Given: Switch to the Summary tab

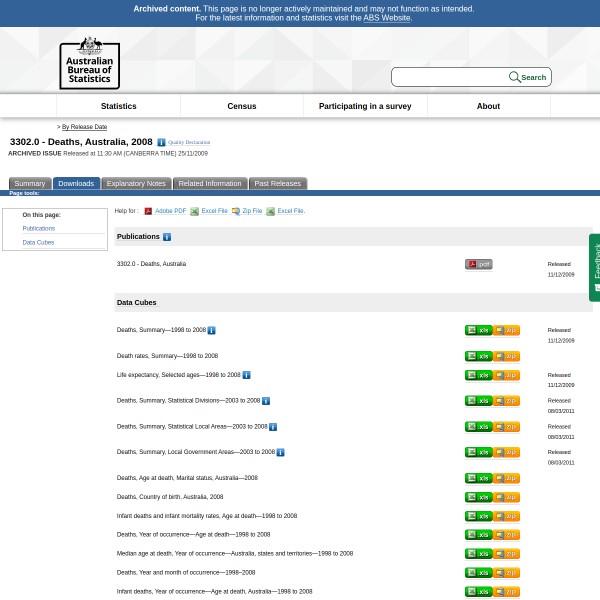Looking at the screenshot, I should [29, 184].
